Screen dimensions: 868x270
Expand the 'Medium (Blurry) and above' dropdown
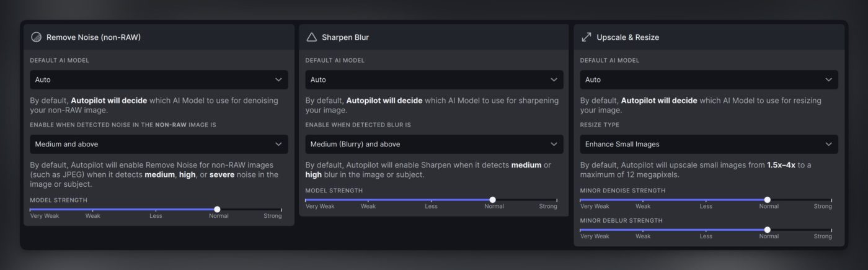coord(434,144)
